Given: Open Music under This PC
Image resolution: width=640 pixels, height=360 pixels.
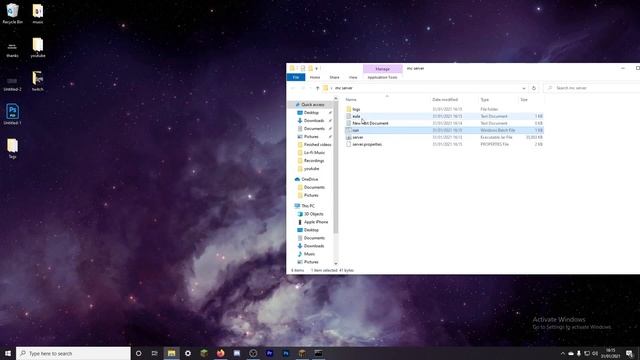Looking at the screenshot, I should click(x=306, y=254).
